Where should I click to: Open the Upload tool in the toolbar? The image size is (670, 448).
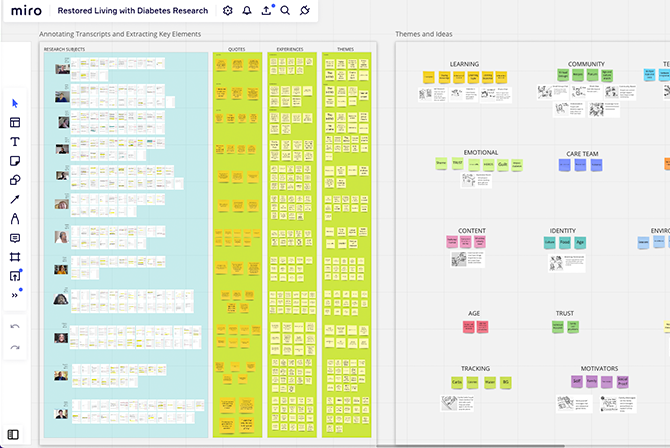15,276
